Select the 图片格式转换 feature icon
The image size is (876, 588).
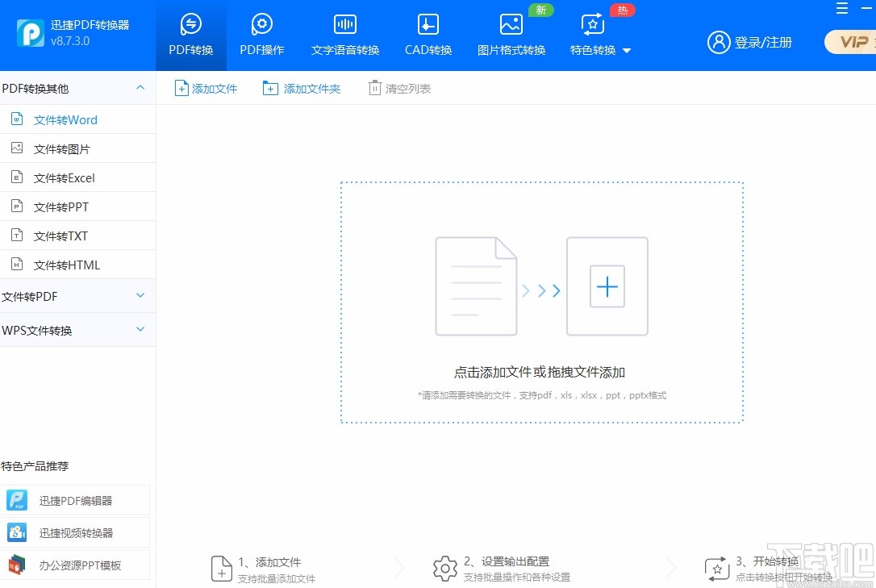pyautogui.click(x=511, y=24)
